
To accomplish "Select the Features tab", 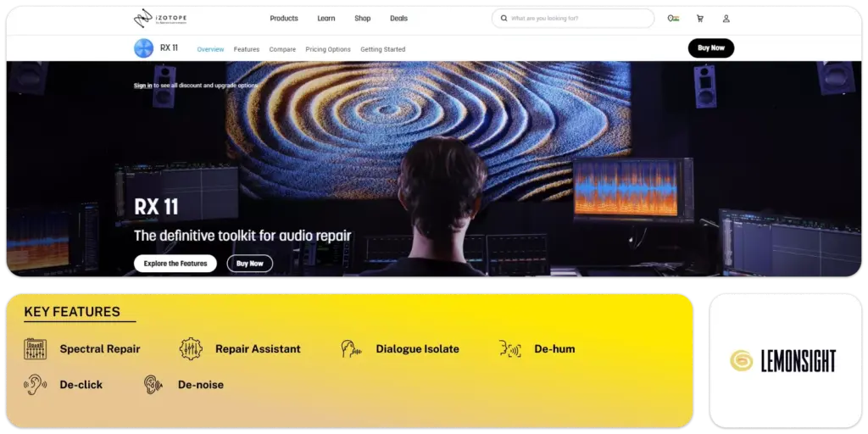I will click(x=247, y=49).
